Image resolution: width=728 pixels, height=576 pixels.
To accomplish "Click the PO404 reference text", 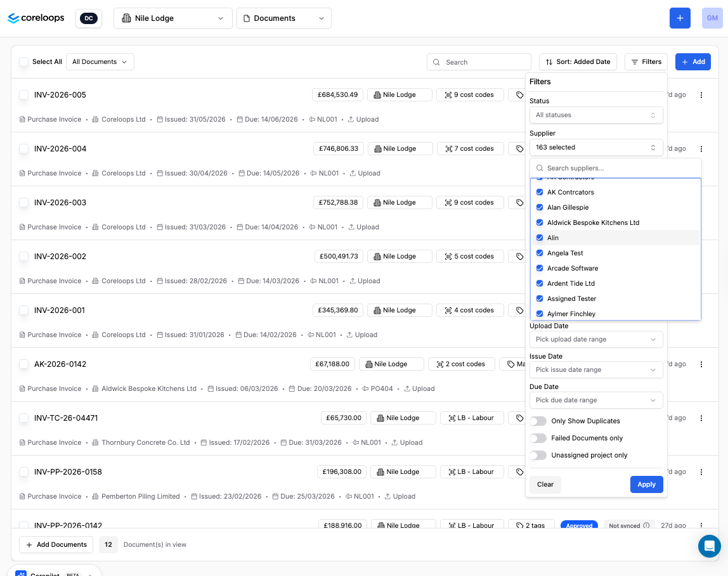I will (x=381, y=388).
